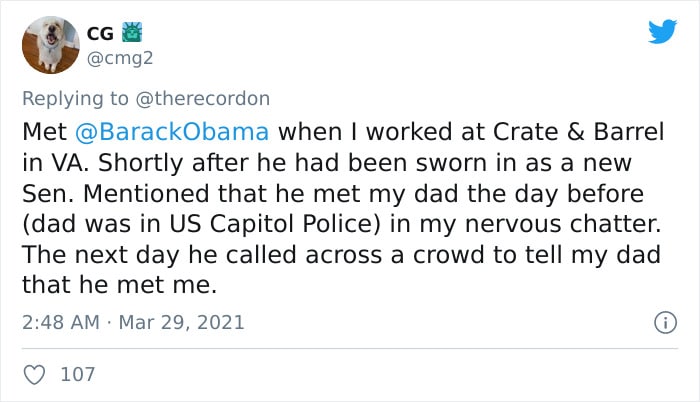View the 107 likes count
This screenshot has height=402, width=700.
pos(78,374)
